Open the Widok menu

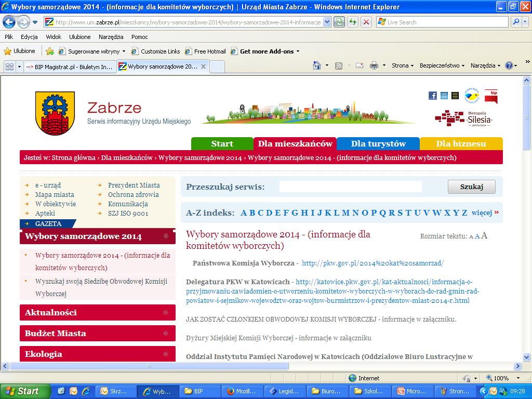click(x=54, y=37)
